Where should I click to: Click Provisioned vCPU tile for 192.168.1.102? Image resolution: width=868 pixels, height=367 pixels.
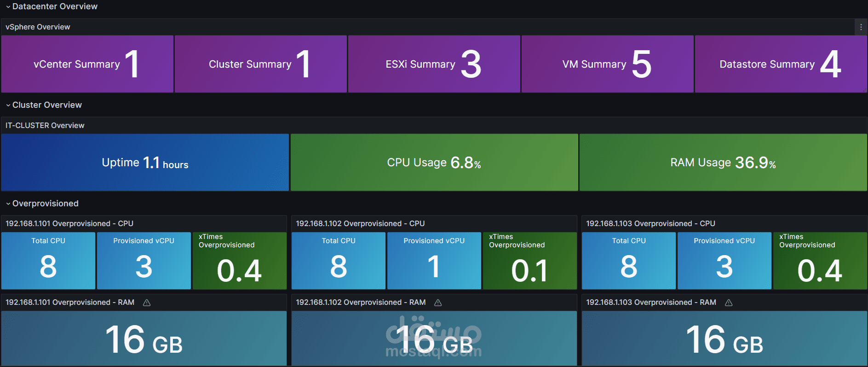coord(434,261)
